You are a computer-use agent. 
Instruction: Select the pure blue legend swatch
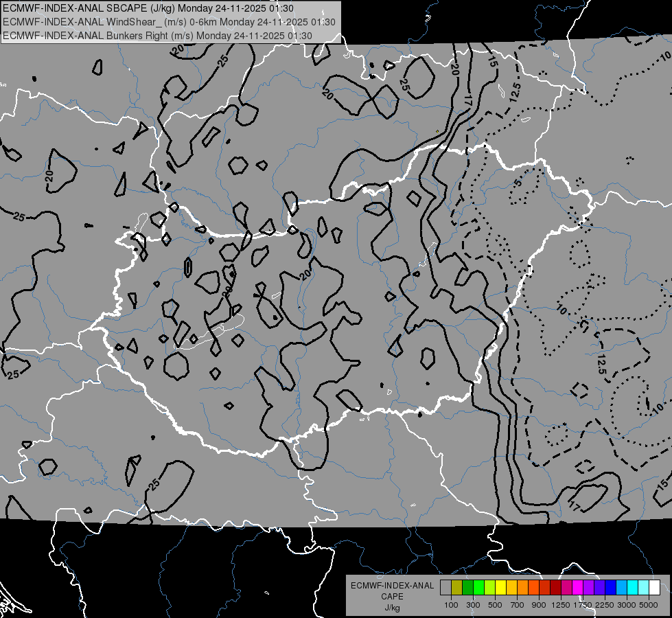pyautogui.click(x=611, y=588)
